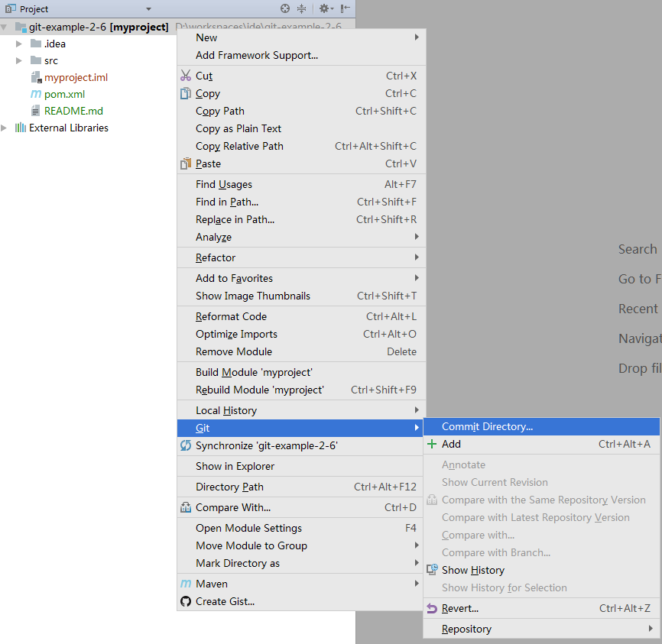The image size is (662, 644).
Task: Click pom.xml file name
Action: click(x=65, y=95)
